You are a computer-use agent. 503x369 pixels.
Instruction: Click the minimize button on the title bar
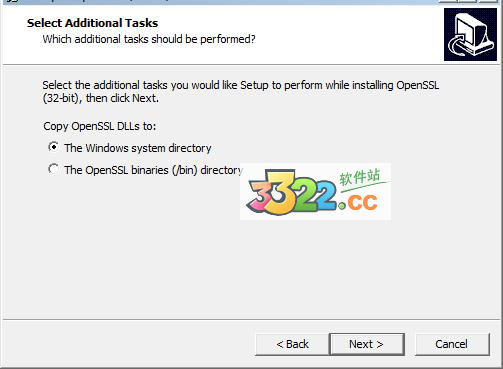pos(448,1)
